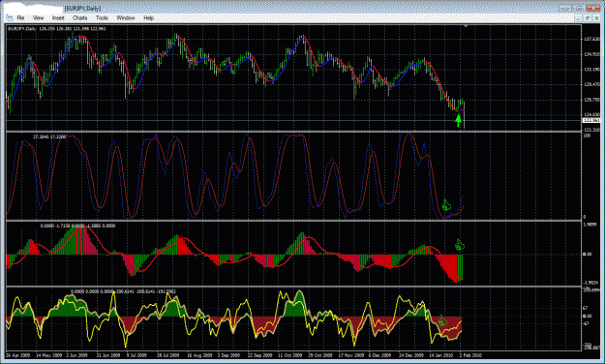
Task: Select the thumbs-up icon in the stochastic panel
Action: [446, 205]
